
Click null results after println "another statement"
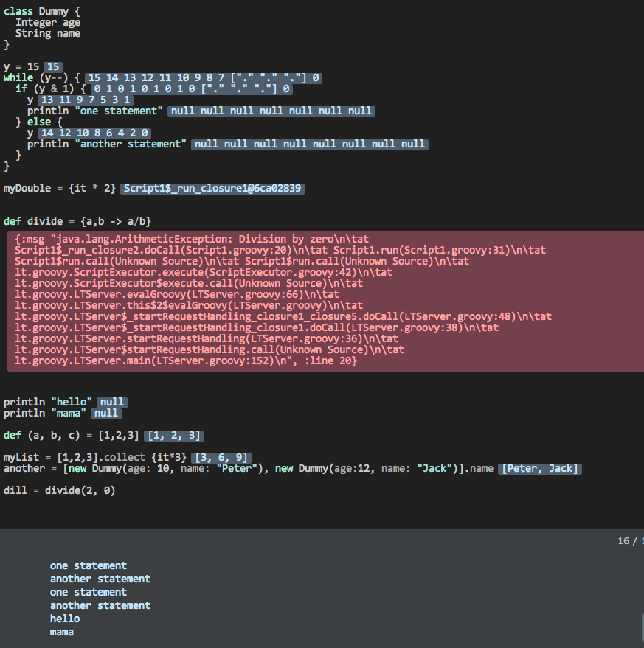tap(309, 144)
